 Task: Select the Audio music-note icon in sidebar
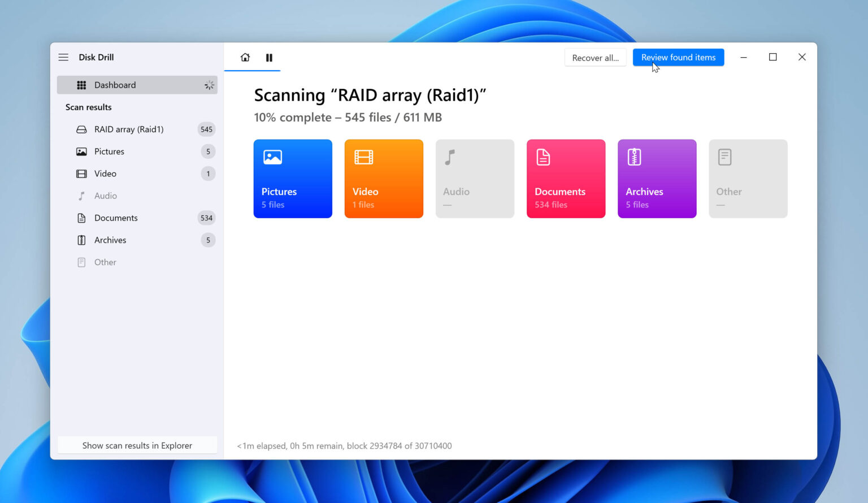tap(81, 196)
